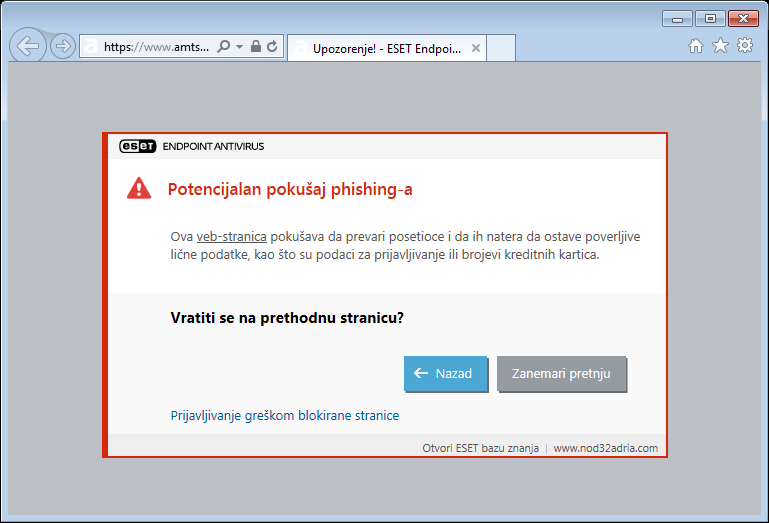Open a new blank tab
769x523 pixels.
[x=501, y=48]
